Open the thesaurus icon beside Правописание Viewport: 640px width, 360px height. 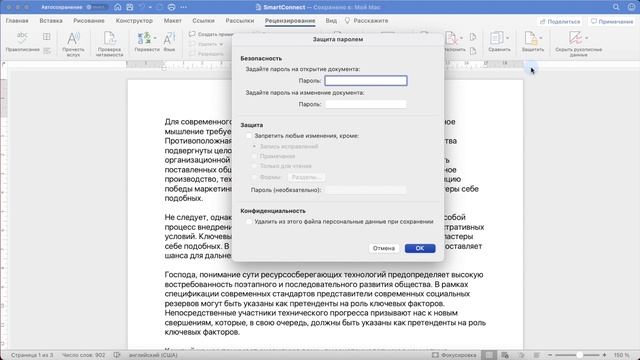[47, 37]
